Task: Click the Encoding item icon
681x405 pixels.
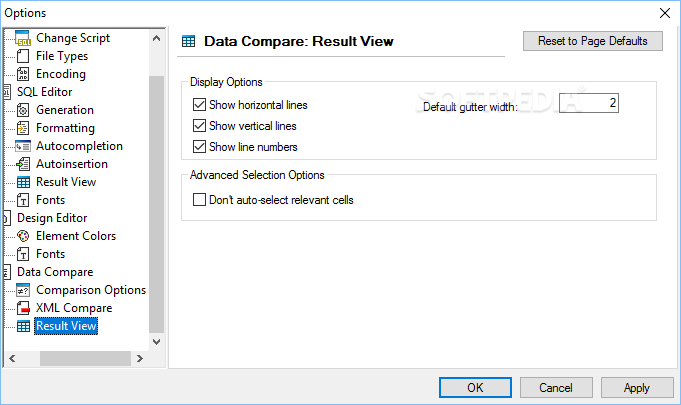Action: click(24, 74)
